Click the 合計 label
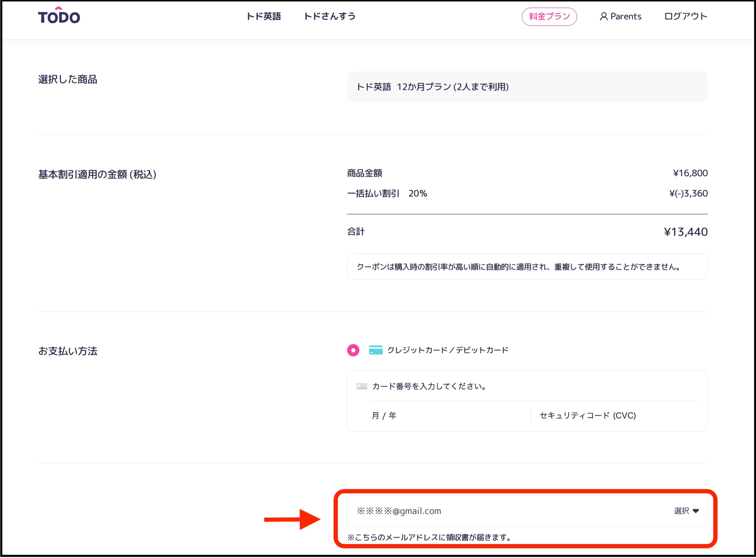 356,232
